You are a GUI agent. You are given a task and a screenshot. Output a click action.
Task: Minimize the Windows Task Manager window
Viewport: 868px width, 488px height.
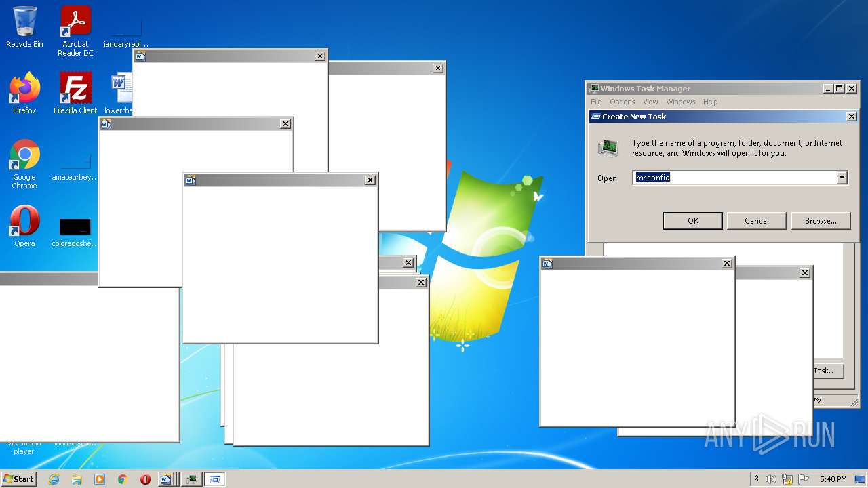[828, 89]
